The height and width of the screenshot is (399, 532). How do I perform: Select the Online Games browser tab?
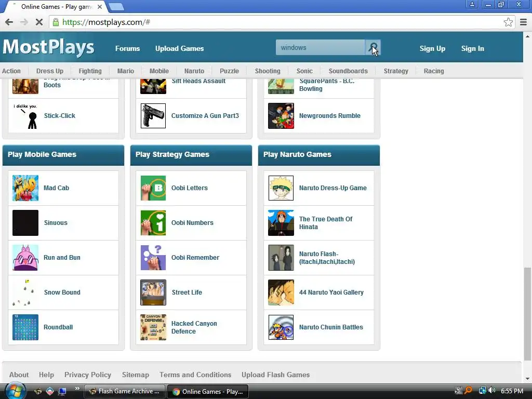click(x=56, y=6)
